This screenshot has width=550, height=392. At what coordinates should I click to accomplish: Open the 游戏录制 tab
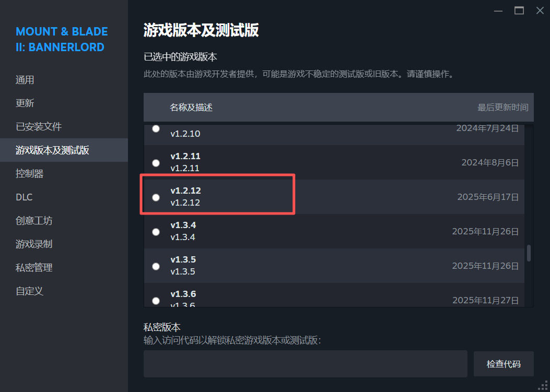click(x=34, y=244)
